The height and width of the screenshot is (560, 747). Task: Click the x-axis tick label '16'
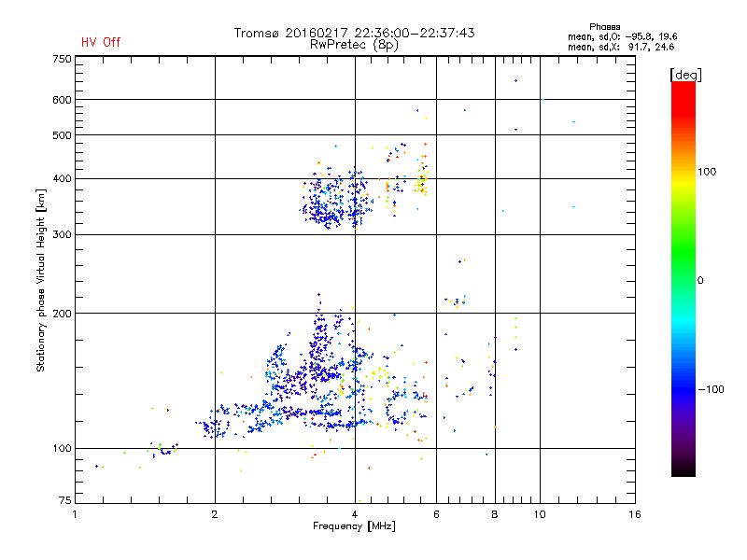coord(635,514)
